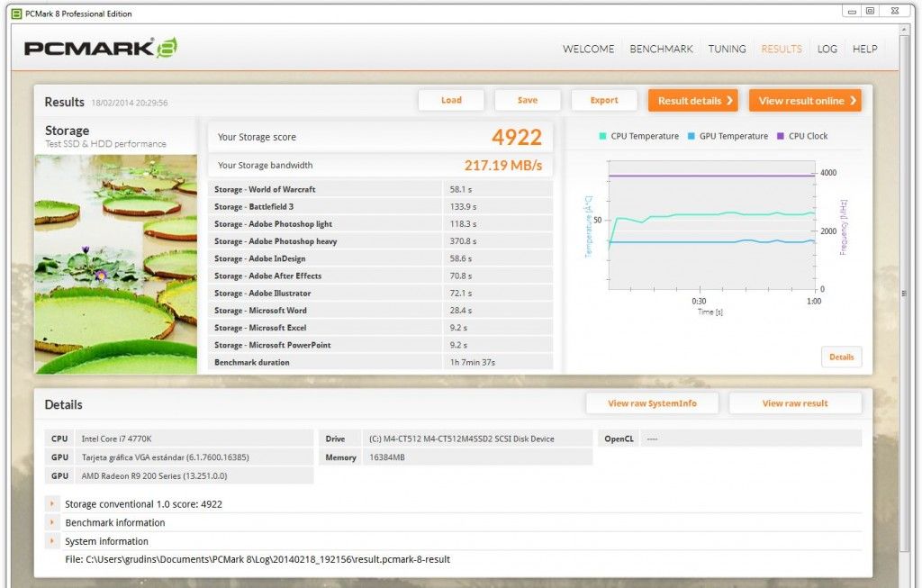Expand the System information section
Image resolution: width=922 pixels, height=588 pixels.
51,541
